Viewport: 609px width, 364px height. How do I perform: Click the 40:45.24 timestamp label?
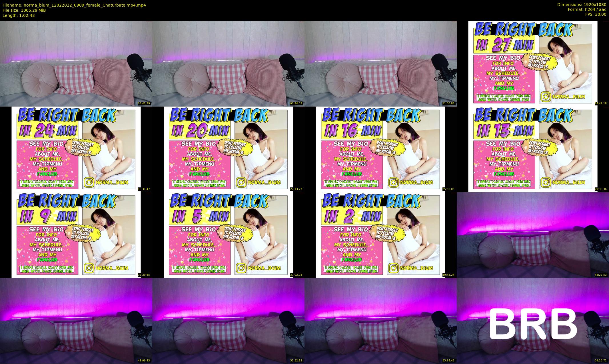[448, 275]
